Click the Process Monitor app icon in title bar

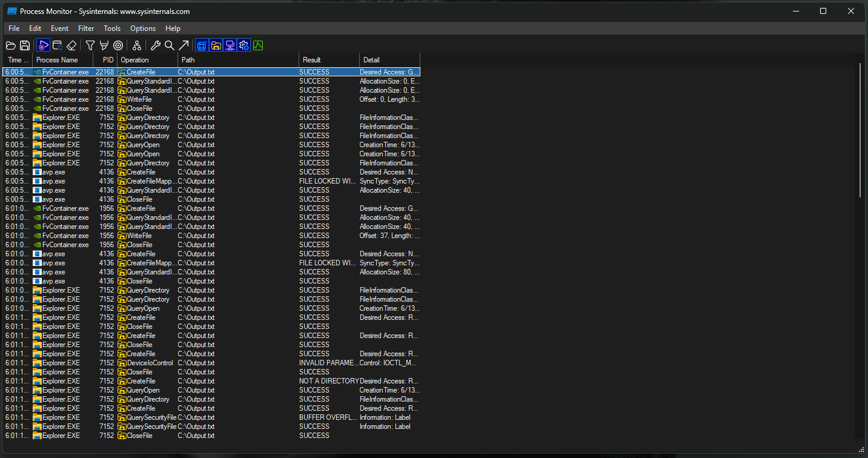[x=12, y=11]
